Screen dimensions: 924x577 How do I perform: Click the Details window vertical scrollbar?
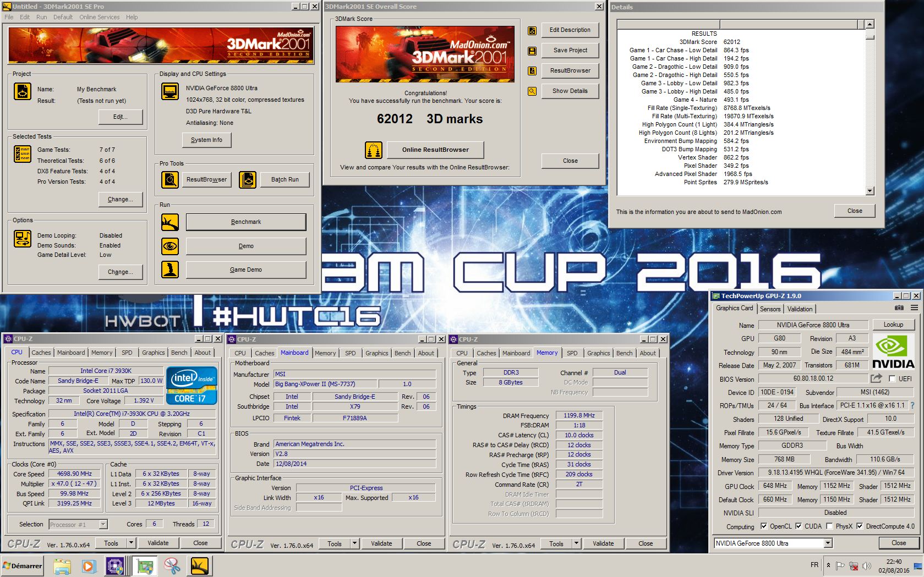coord(870,108)
